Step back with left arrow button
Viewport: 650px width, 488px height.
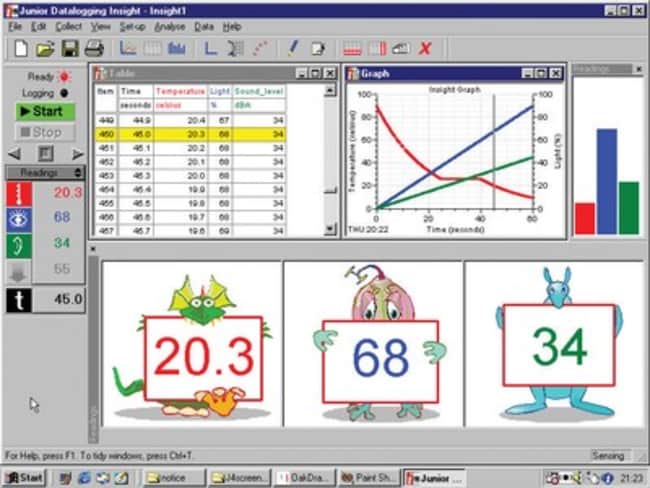(13, 154)
